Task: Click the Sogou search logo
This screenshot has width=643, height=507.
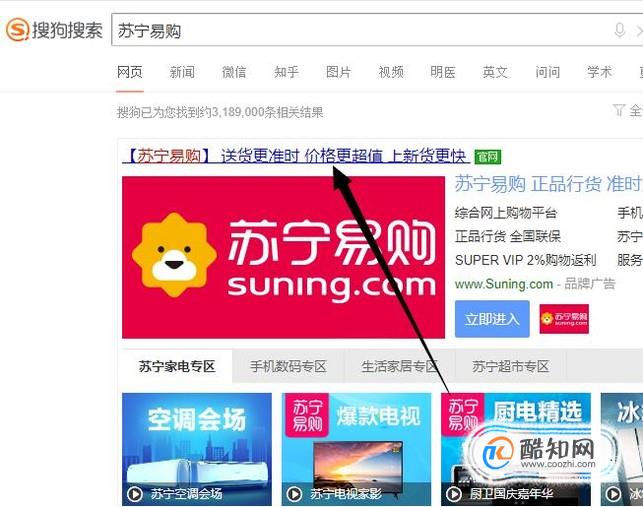Action: click(x=54, y=30)
